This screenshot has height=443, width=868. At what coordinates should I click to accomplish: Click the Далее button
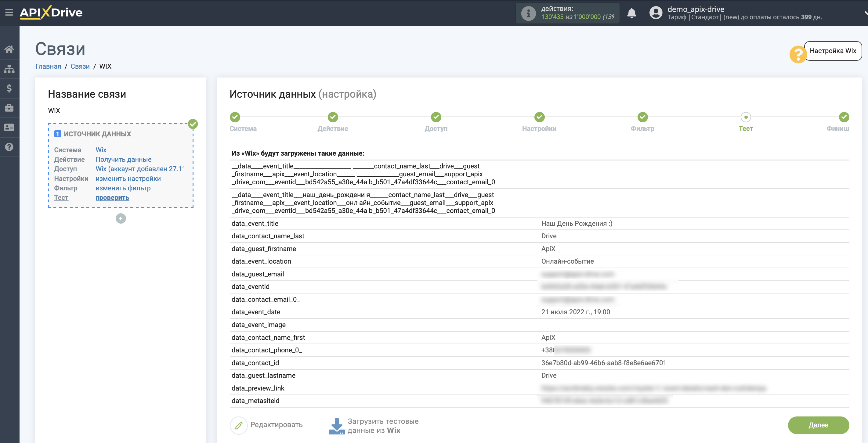click(818, 425)
